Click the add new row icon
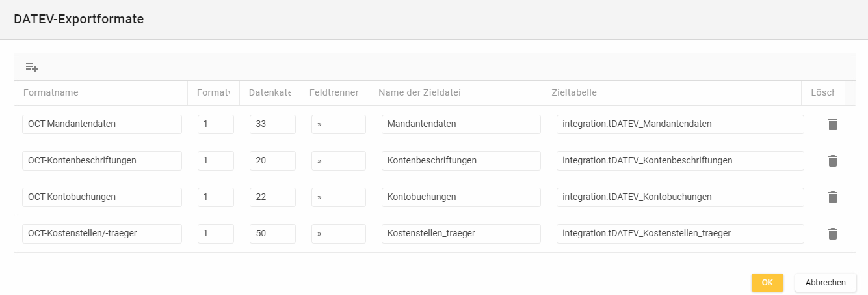Screen dimensions: 868x295 point(32,67)
